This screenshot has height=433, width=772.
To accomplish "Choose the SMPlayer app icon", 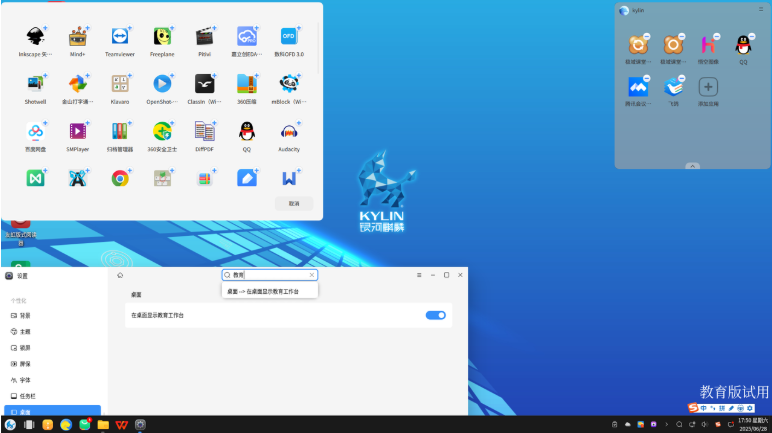I will tap(78, 131).
